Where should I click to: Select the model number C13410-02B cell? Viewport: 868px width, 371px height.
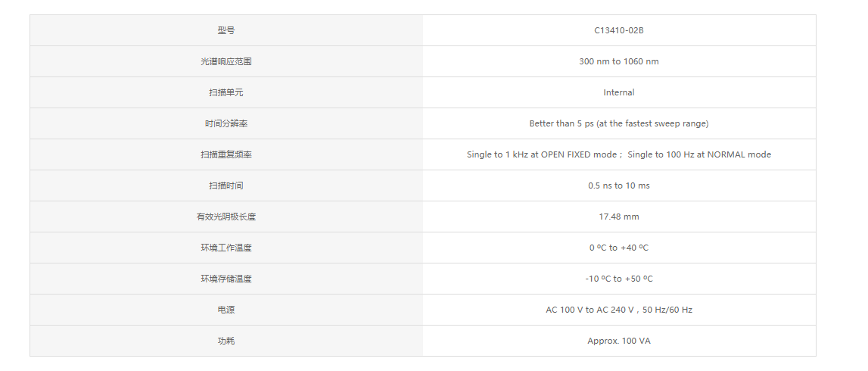(x=619, y=30)
